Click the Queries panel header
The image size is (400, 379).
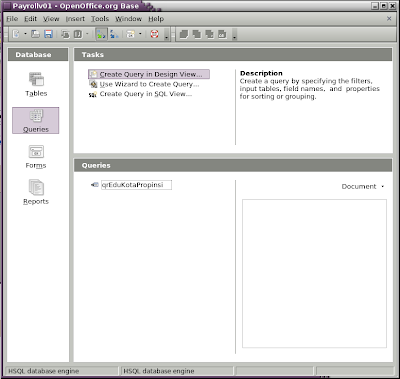tap(233, 165)
